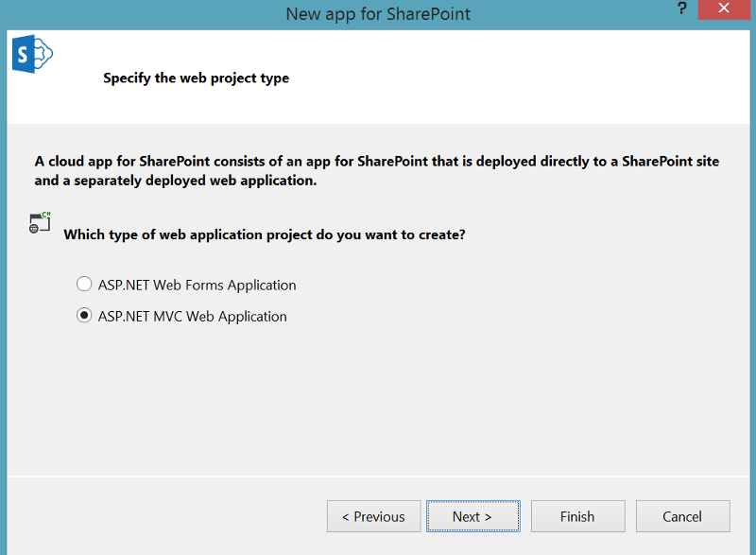This screenshot has height=555, width=756.
Task: Cancel the new app wizard
Action: tap(682, 516)
